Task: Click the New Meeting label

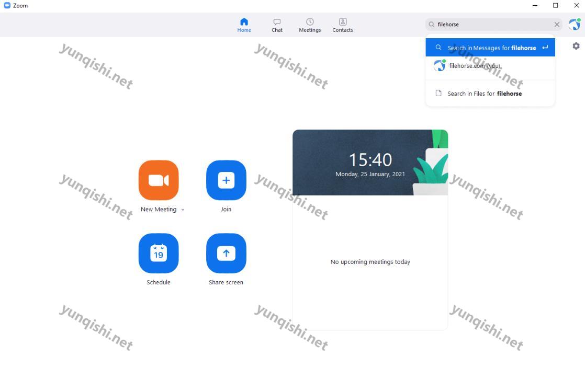Action: [159, 210]
